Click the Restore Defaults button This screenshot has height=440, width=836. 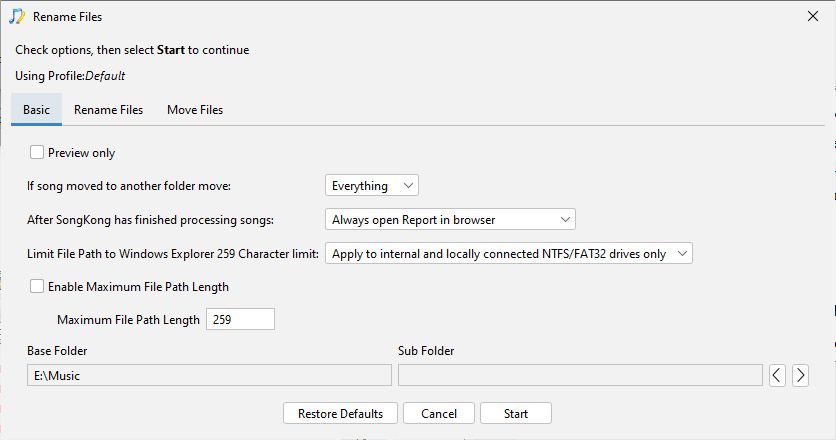pyautogui.click(x=340, y=413)
